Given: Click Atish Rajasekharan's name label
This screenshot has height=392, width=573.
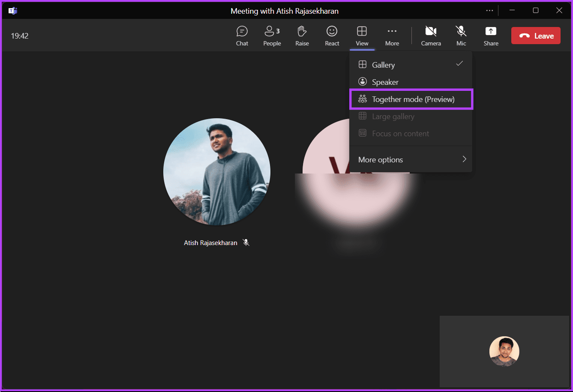Looking at the screenshot, I should [x=210, y=242].
